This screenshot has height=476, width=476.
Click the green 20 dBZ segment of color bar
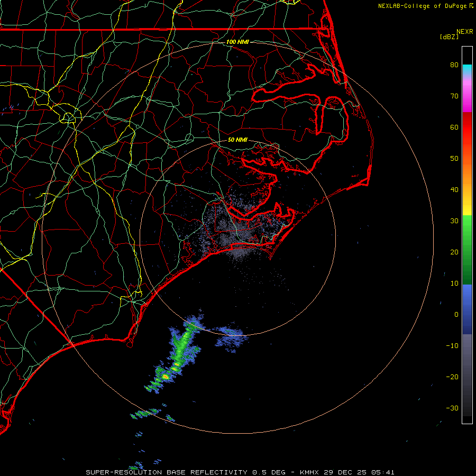[x=467, y=252]
